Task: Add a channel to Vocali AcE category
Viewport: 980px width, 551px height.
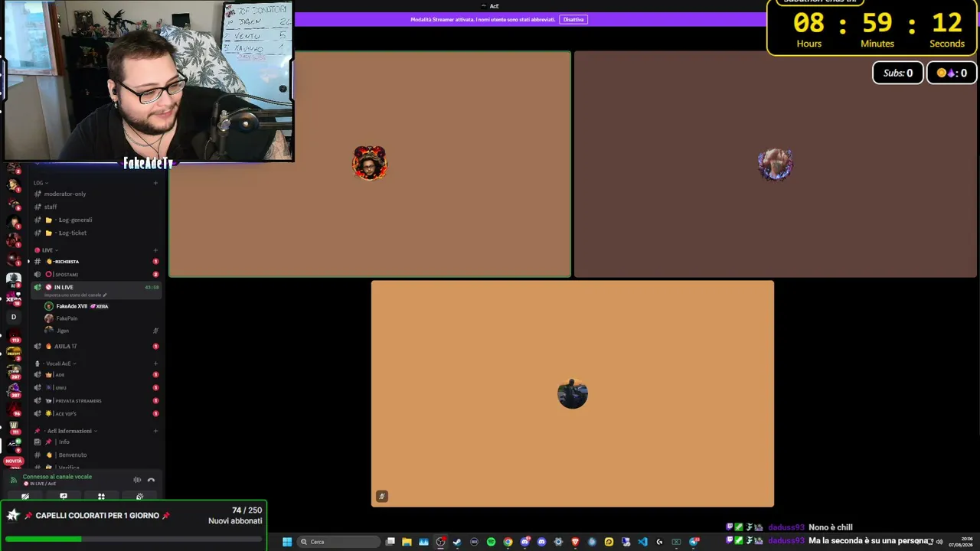Action: pos(155,364)
